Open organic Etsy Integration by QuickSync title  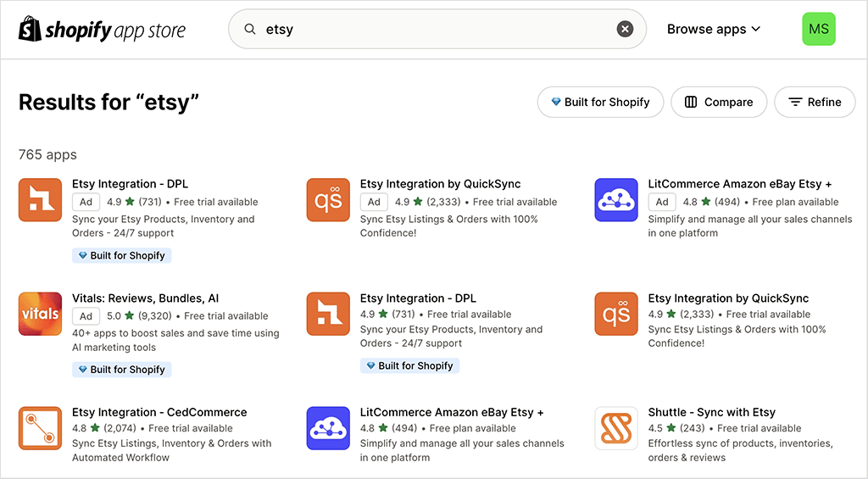(x=728, y=298)
